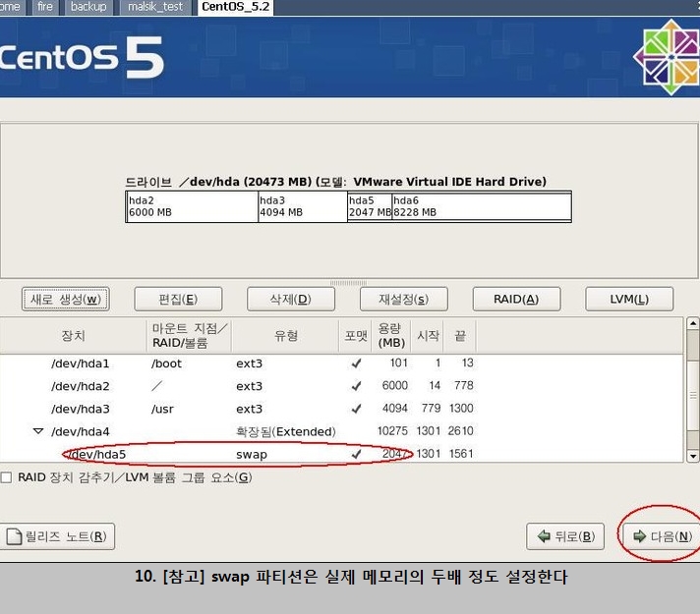Switch to the malsik_test tab
The image size is (700, 614).
tap(155, 7)
